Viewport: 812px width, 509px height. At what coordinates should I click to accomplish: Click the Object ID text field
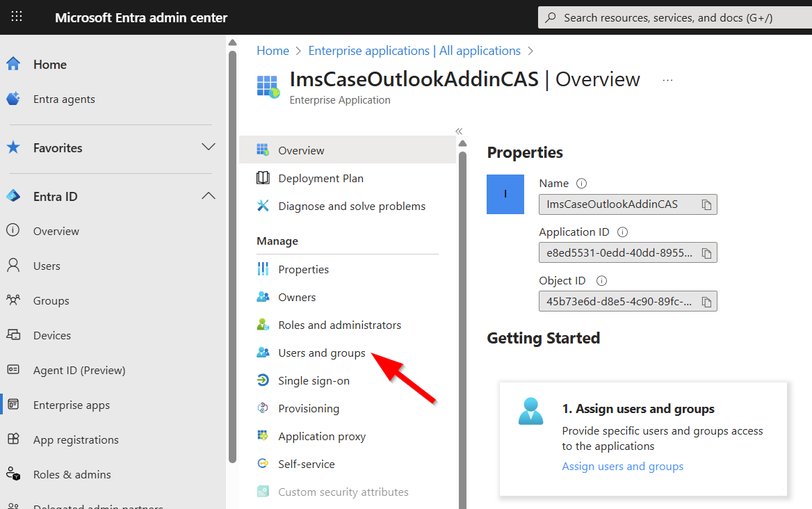628,301
